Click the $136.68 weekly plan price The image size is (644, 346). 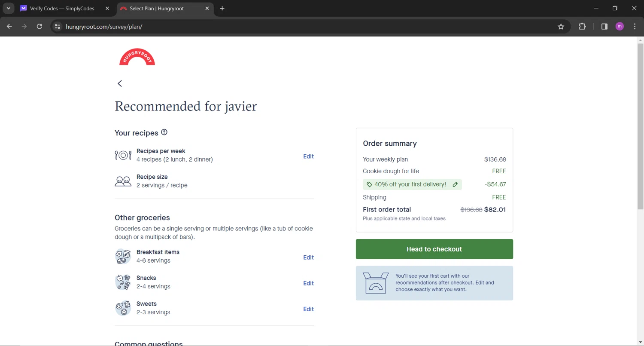[495, 159]
